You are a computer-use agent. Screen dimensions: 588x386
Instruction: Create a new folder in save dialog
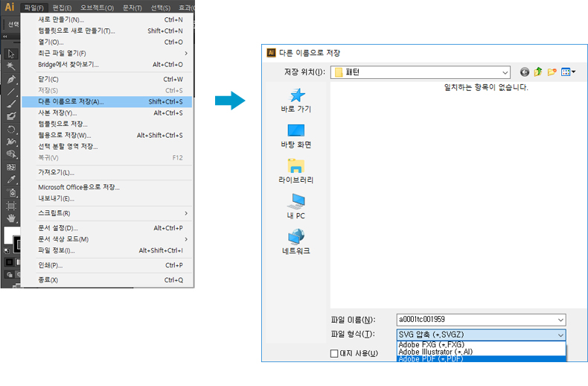552,72
